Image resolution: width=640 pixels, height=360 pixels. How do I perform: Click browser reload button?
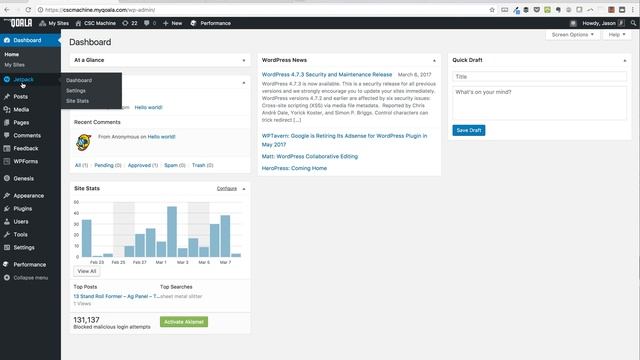(28, 10)
